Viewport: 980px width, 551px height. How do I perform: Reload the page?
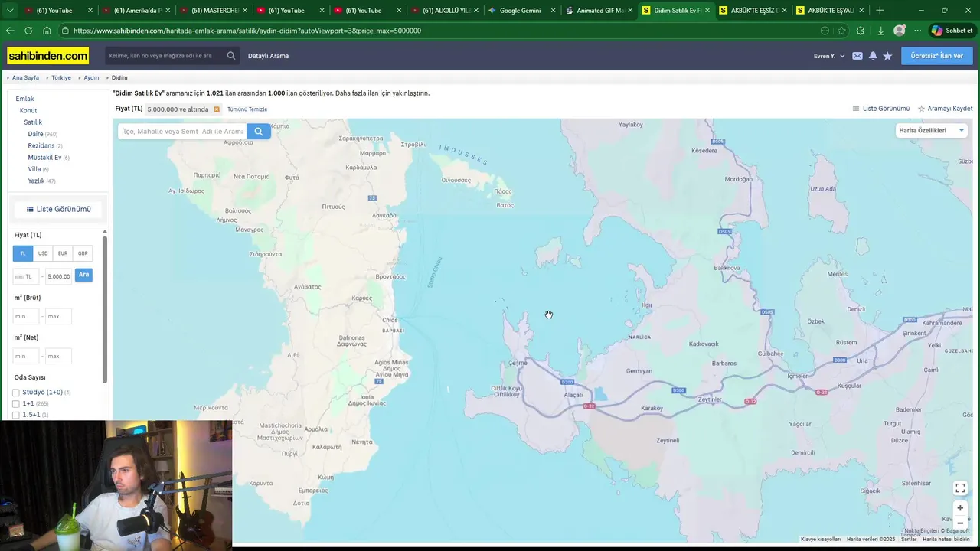point(28,31)
